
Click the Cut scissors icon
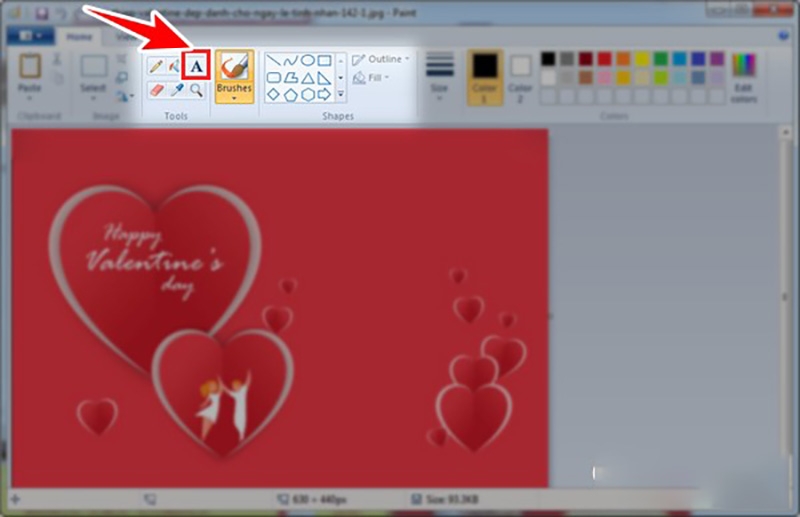coord(57,59)
